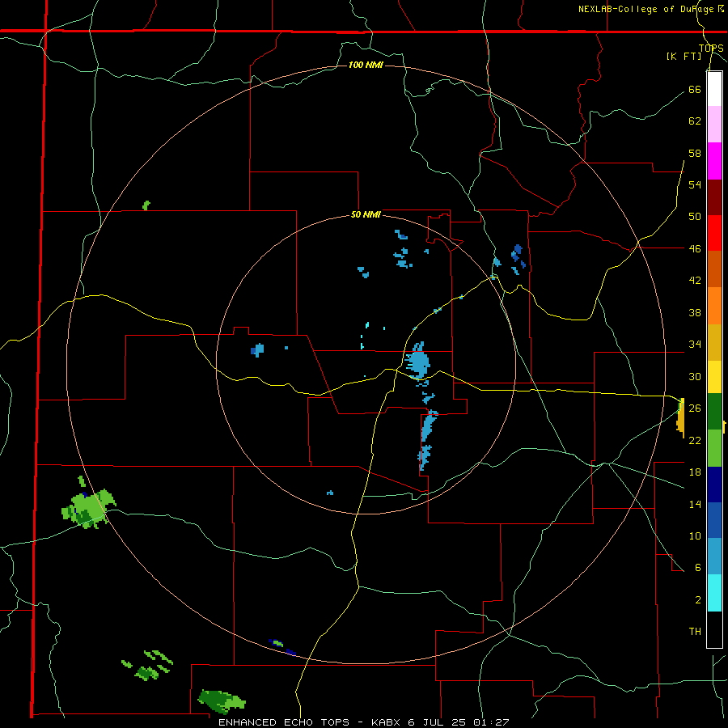
Task: Click the "KABX" station identifier in the caption
Action: 387,722
